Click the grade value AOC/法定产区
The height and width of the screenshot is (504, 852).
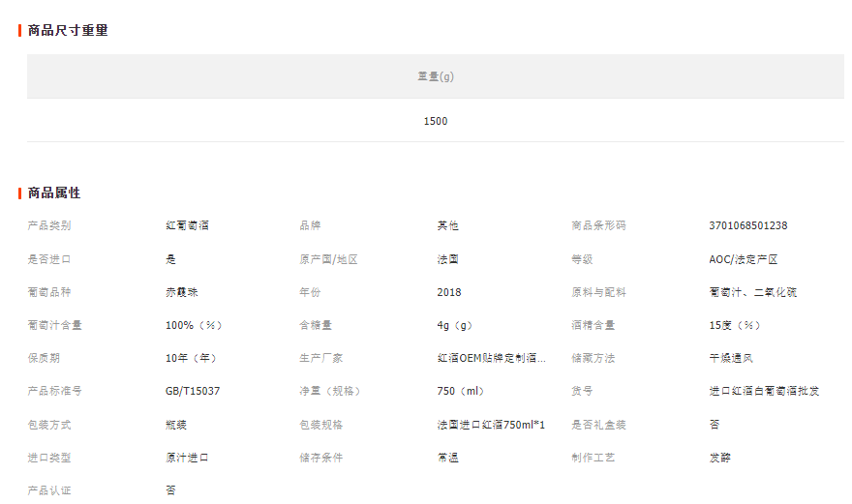743,259
